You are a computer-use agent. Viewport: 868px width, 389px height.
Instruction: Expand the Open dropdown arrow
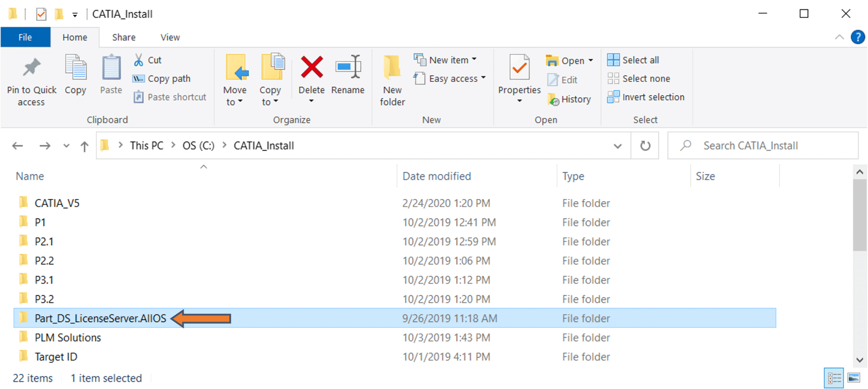pos(591,61)
